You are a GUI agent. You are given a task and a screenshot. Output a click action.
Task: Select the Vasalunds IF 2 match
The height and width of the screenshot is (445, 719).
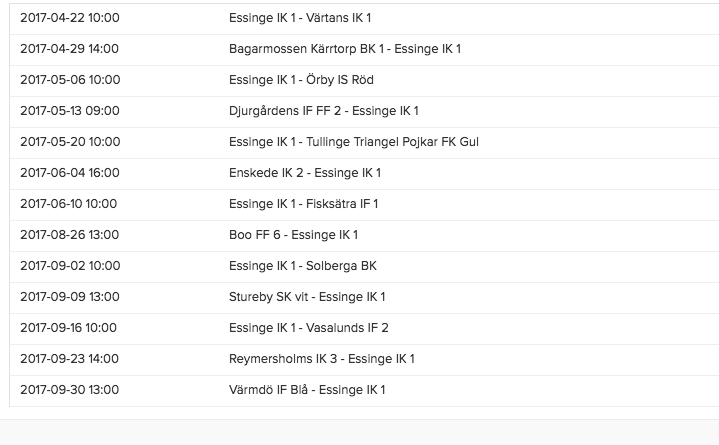(308, 328)
